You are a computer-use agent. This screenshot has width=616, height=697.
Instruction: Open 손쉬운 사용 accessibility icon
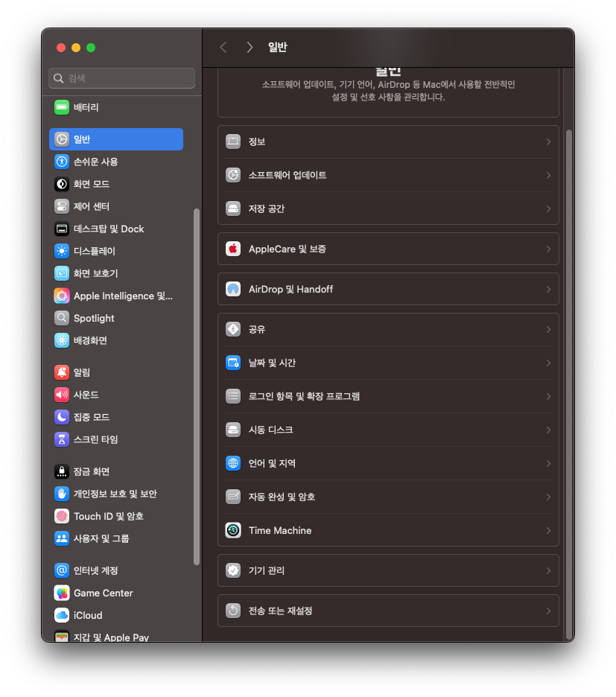(x=62, y=162)
